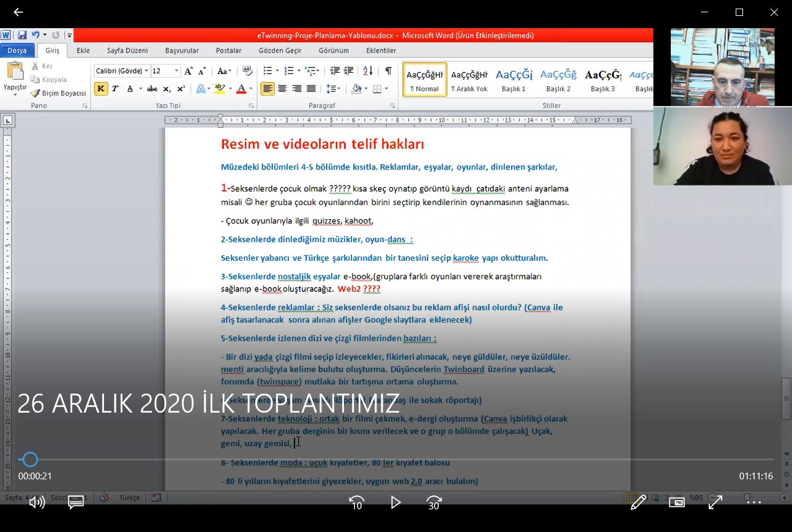This screenshot has height=532, width=792.
Task: Skip forward 30 seconds
Action: [x=434, y=503]
